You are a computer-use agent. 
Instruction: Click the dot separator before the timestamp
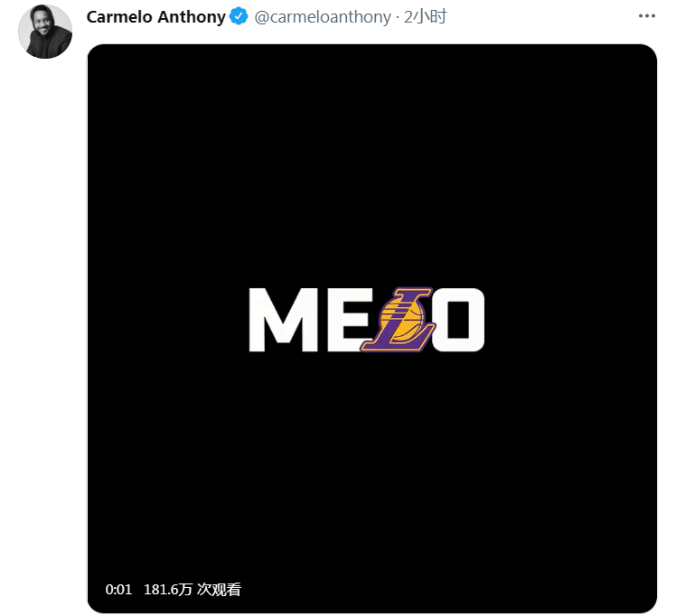point(397,18)
